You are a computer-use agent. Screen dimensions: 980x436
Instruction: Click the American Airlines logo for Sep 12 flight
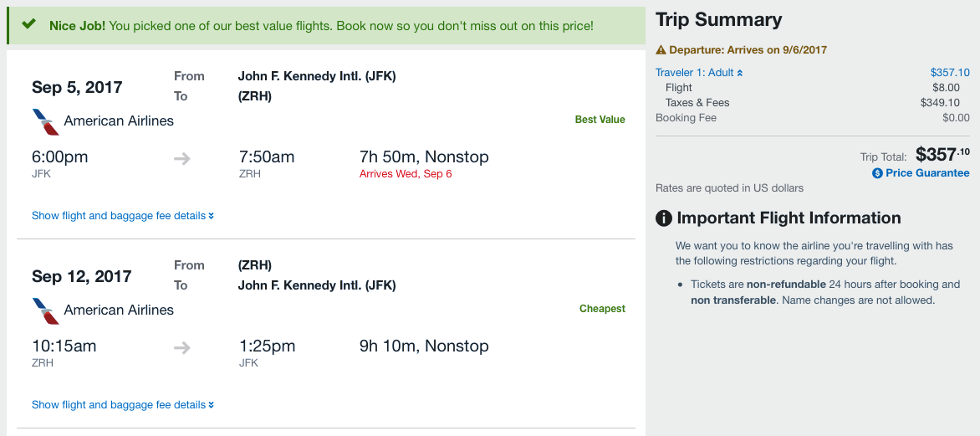pyautogui.click(x=45, y=310)
